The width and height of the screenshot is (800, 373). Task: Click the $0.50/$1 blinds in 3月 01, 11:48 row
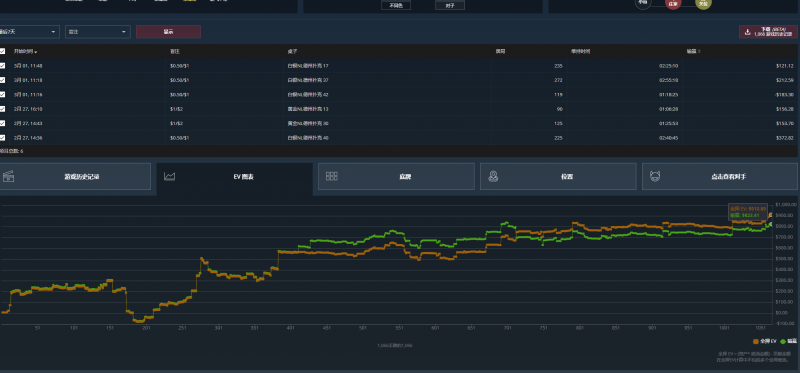tap(180, 66)
